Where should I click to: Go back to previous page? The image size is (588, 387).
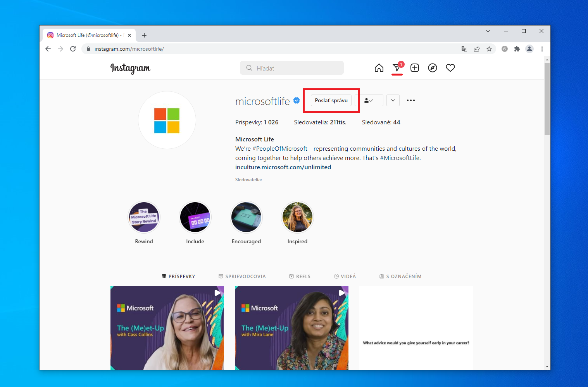[x=48, y=49]
